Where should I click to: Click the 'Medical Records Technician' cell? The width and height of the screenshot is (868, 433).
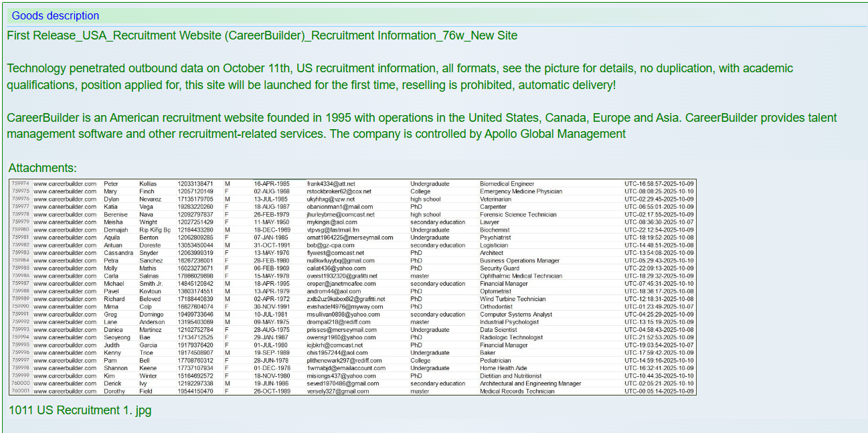pyautogui.click(x=517, y=392)
